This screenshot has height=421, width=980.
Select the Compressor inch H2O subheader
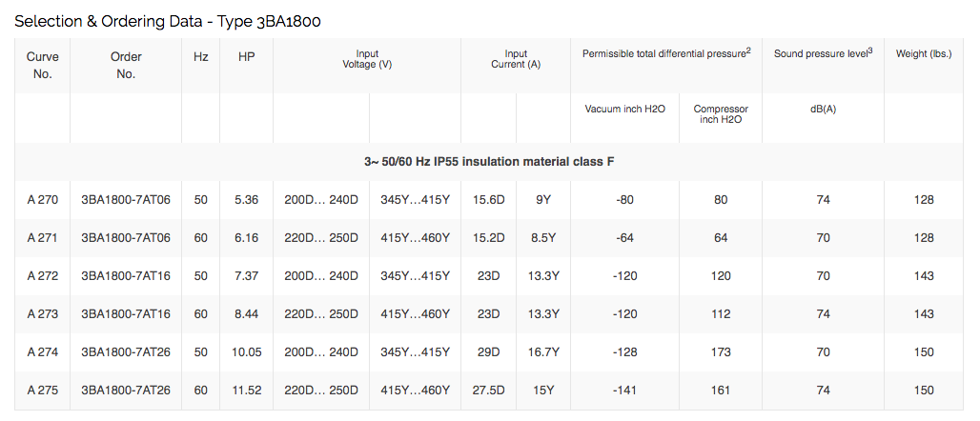coord(721,114)
